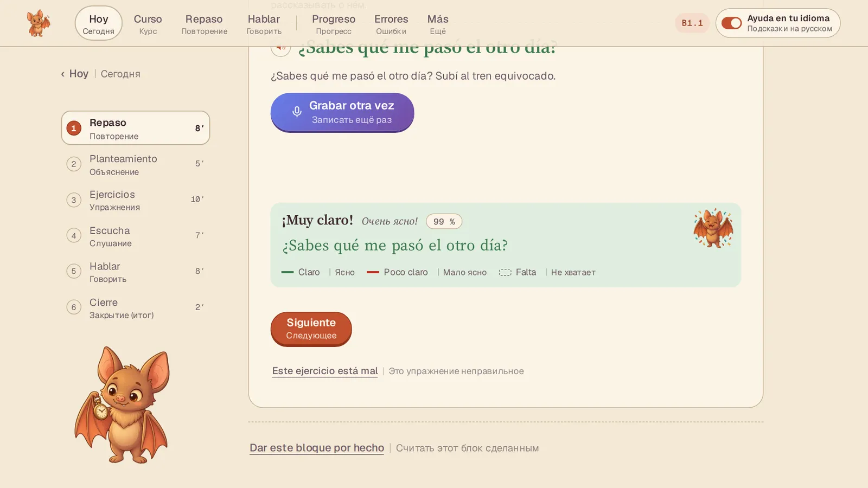
Task: Select step 1 Repaso number circle
Action: (x=74, y=128)
